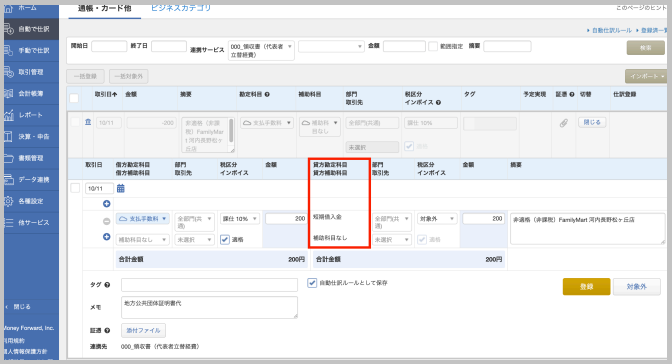The width and height of the screenshot is (672, 364).
Task: Uncheck the debit-side 適格 checkbox
Action: point(225,240)
